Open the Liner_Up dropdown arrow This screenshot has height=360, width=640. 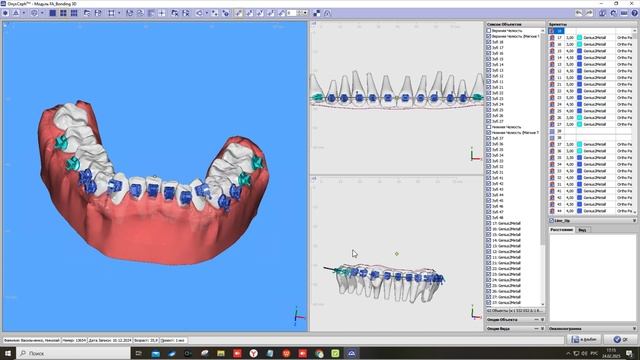click(x=634, y=221)
